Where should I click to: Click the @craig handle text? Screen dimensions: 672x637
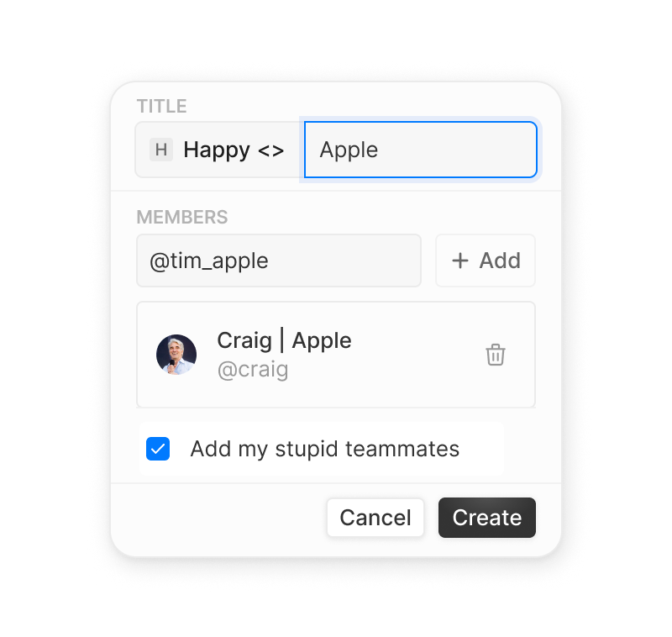253,369
